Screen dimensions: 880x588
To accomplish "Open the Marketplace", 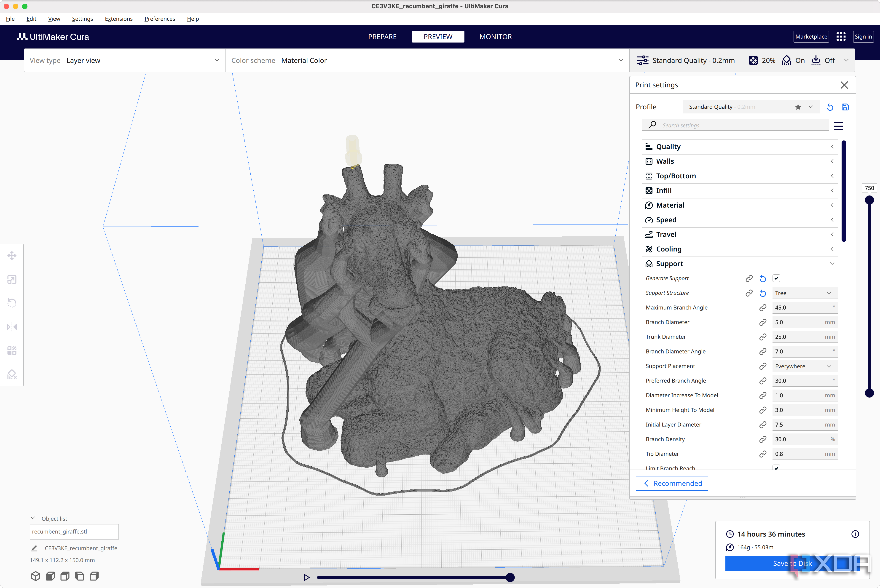I will point(811,36).
